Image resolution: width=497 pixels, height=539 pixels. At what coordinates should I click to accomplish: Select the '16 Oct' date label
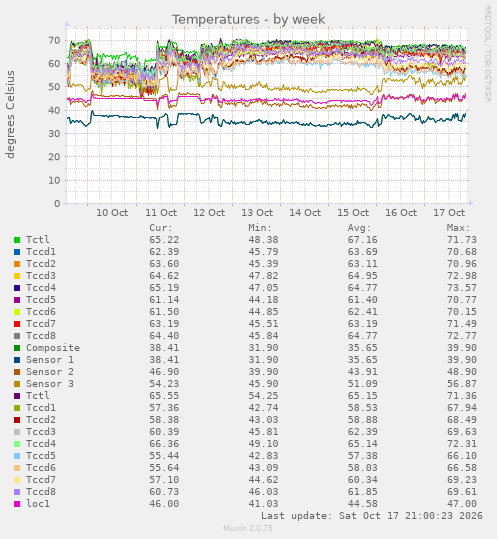401,213
